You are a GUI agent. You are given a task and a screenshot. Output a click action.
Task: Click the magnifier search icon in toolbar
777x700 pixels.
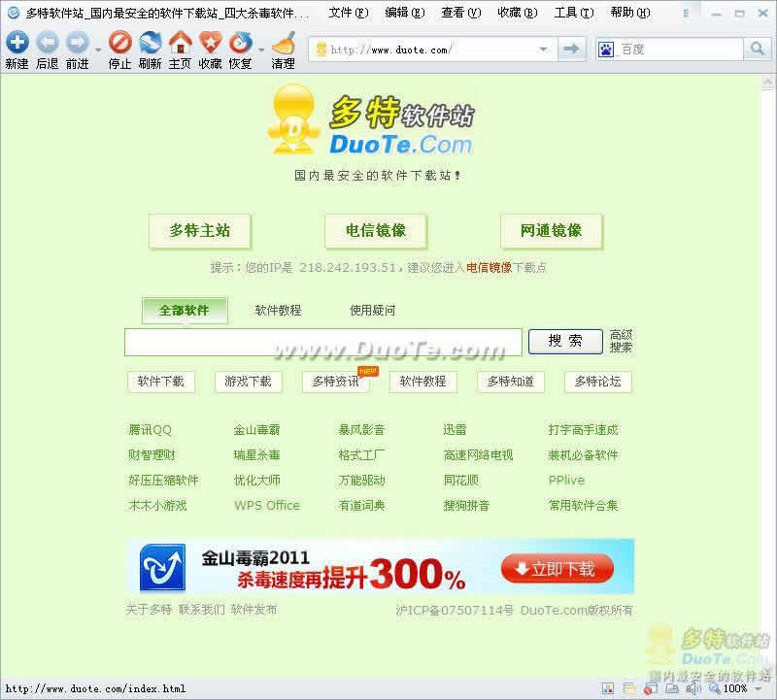tap(757, 49)
